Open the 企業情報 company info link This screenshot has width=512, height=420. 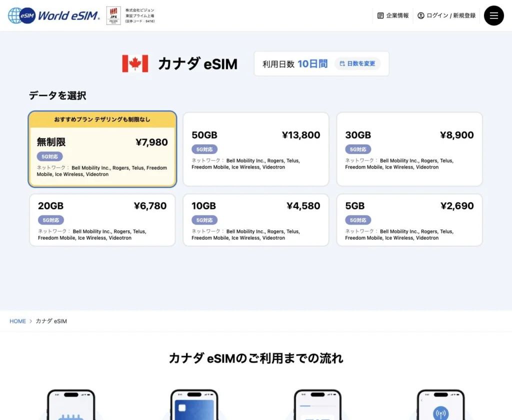(x=393, y=15)
